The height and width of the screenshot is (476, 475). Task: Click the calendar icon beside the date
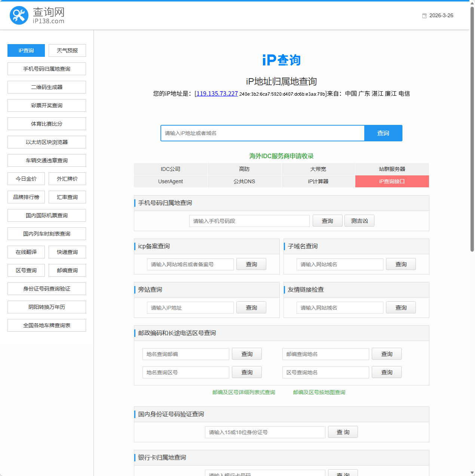pyautogui.click(x=424, y=15)
